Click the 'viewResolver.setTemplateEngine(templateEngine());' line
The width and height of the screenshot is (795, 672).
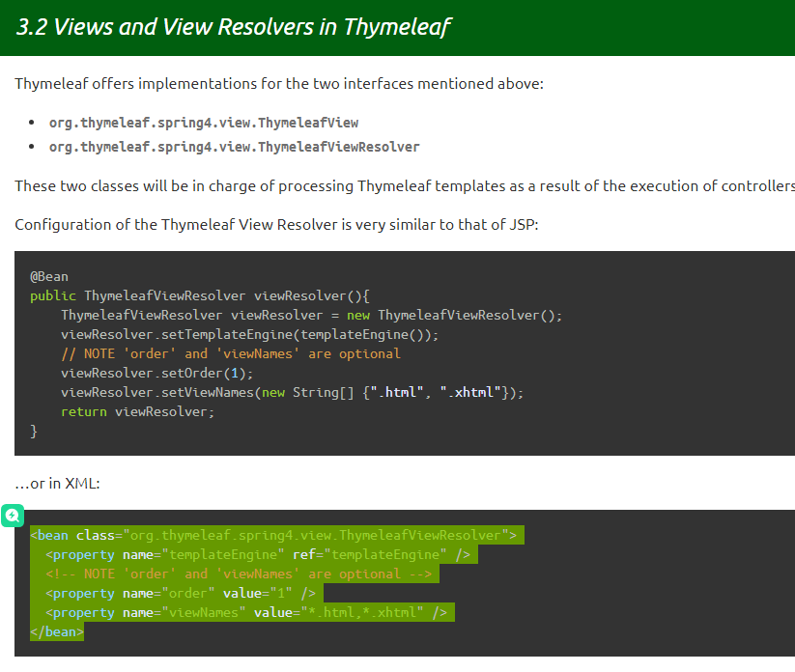(249, 334)
